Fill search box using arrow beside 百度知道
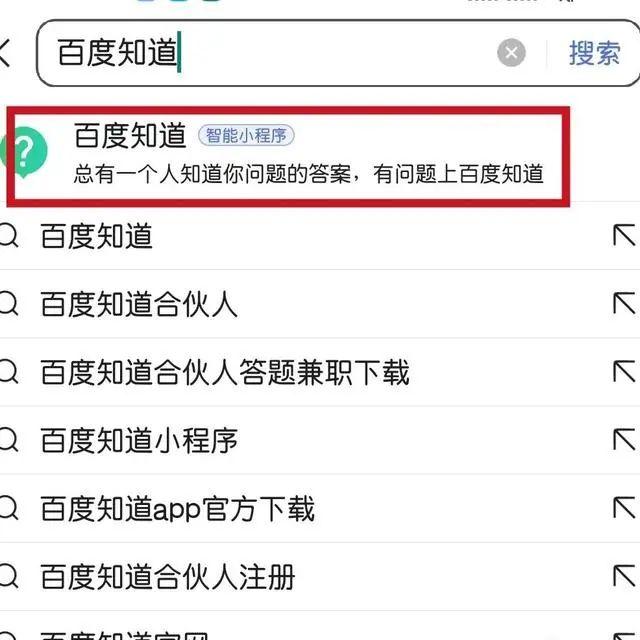 624,236
